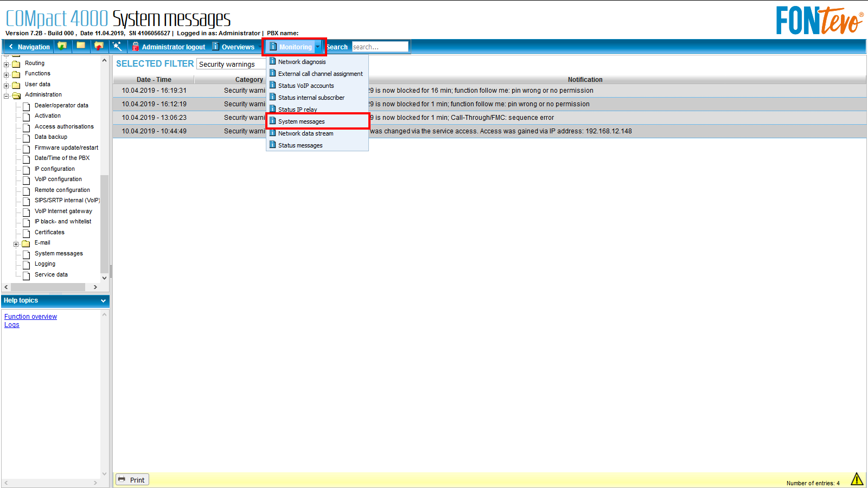
Task: Click the Monitoring dropdown arrow
Action: coord(318,47)
